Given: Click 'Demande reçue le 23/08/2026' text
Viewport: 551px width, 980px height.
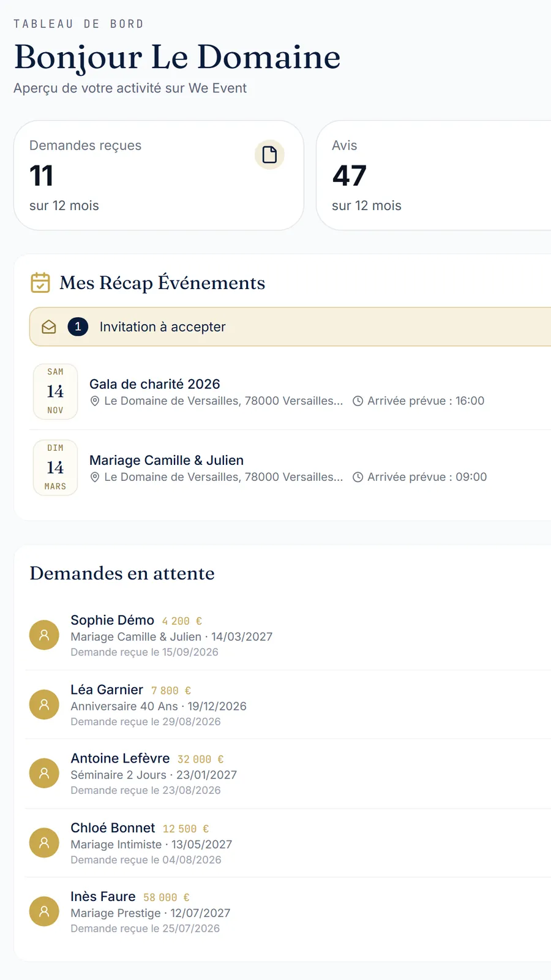Looking at the screenshot, I should coord(146,790).
